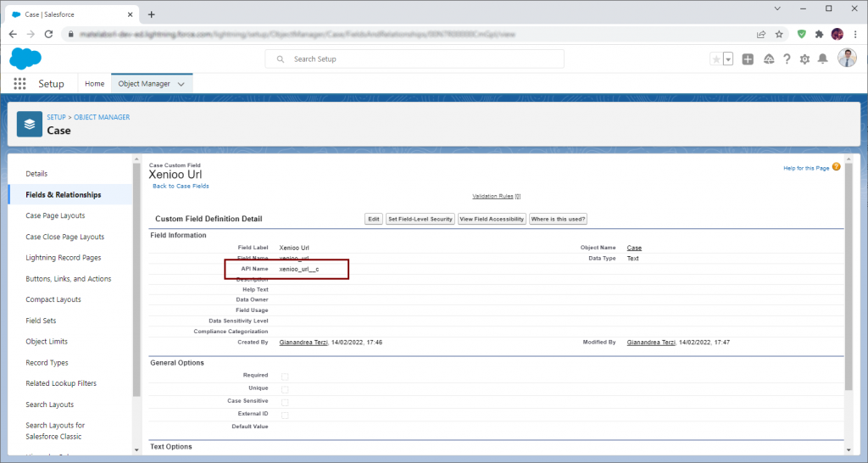868x463 pixels.
Task: Toggle the Required checkbox
Action: click(285, 376)
